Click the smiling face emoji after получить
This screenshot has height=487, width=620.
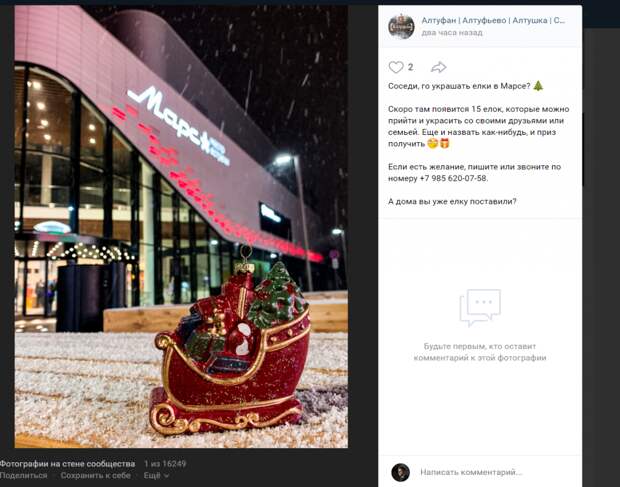click(433, 143)
